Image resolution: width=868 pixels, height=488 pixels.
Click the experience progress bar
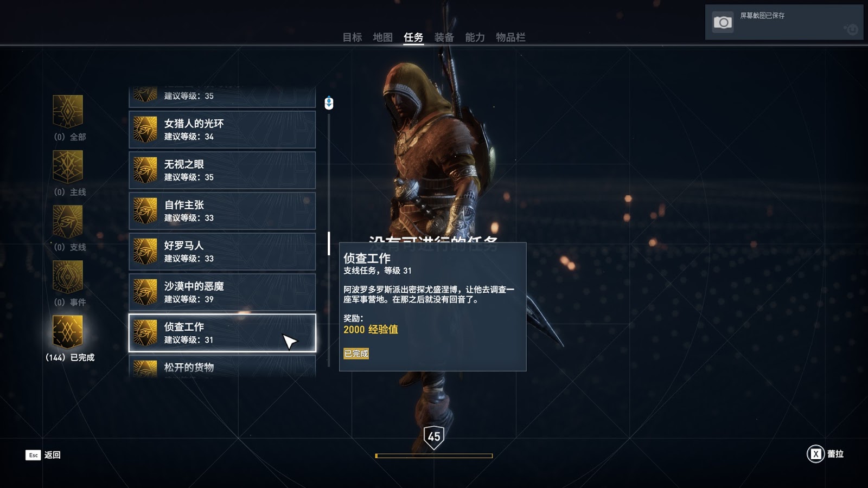[434, 456]
